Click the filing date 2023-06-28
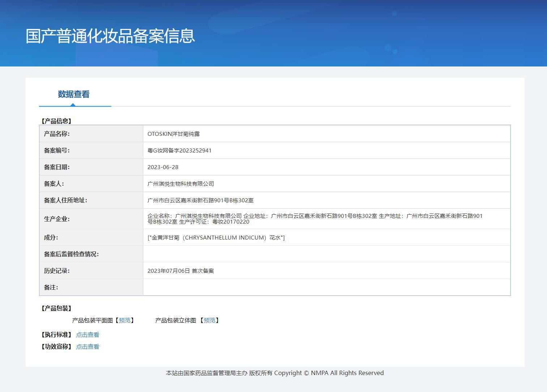 [x=163, y=167]
